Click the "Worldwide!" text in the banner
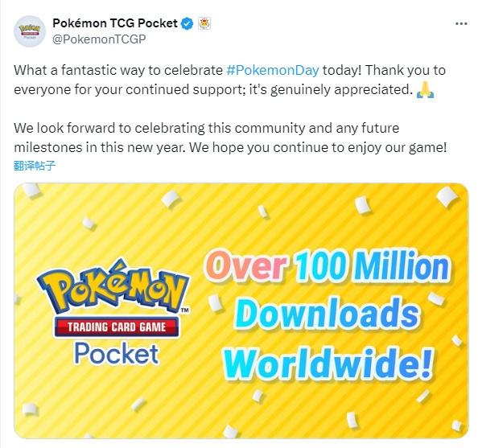Screen dimensions: 478x448 (328, 363)
